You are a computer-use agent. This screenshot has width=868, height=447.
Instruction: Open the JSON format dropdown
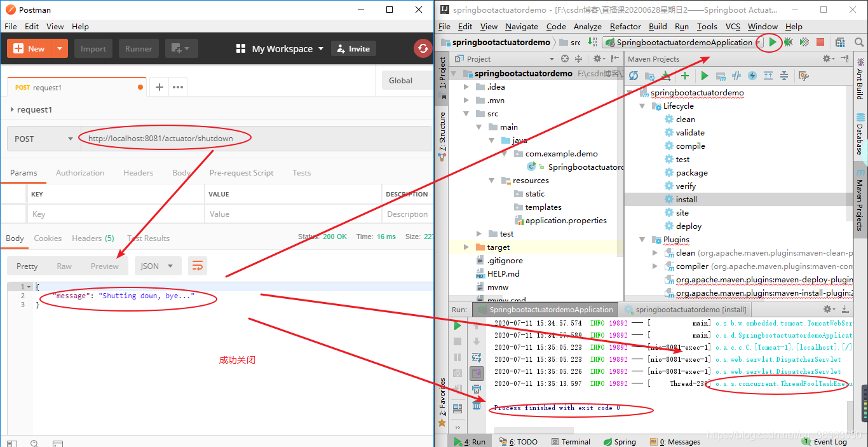(x=157, y=266)
